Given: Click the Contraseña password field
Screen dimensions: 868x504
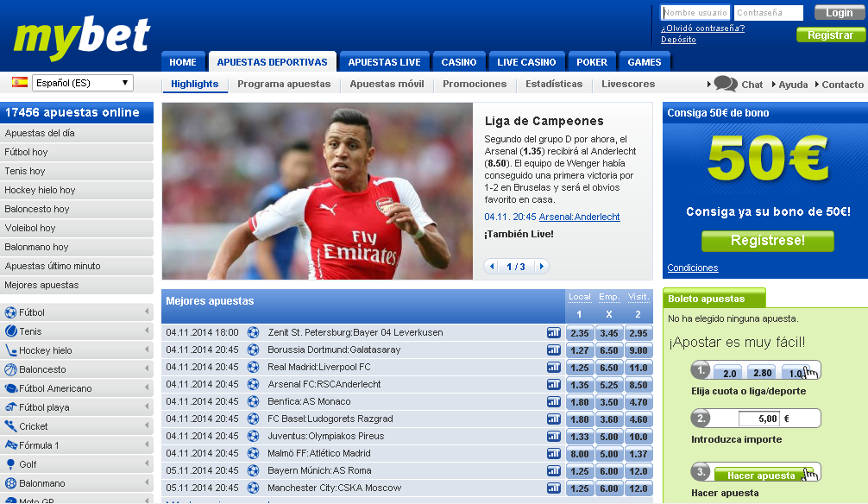Looking at the screenshot, I should click(x=769, y=13).
